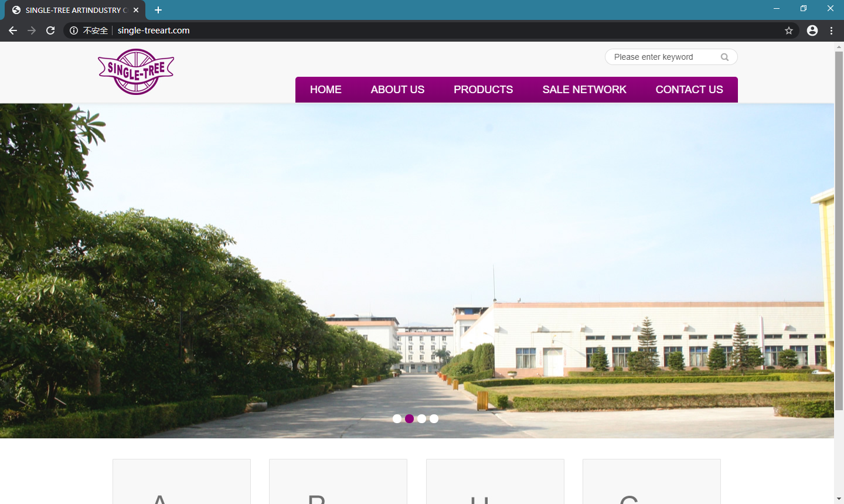Click the Single-Tree logo
This screenshot has height=504, width=844.
click(x=136, y=71)
